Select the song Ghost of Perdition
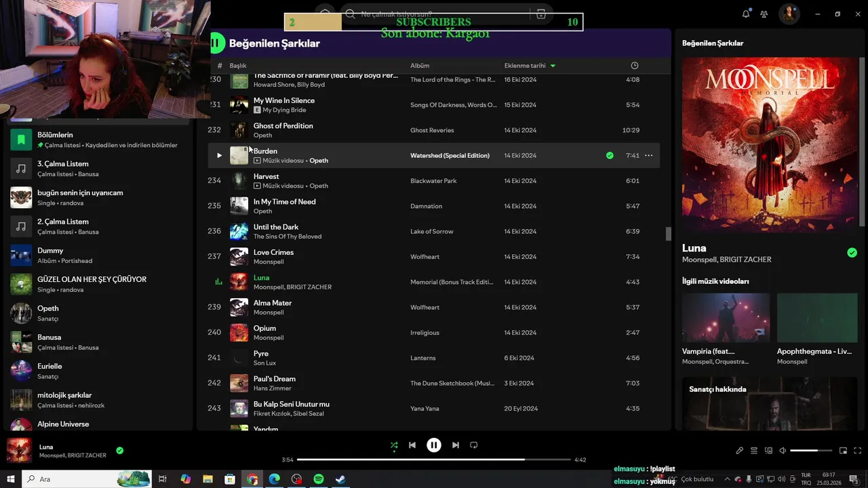The height and width of the screenshot is (488, 868). (x=283, y=125)
